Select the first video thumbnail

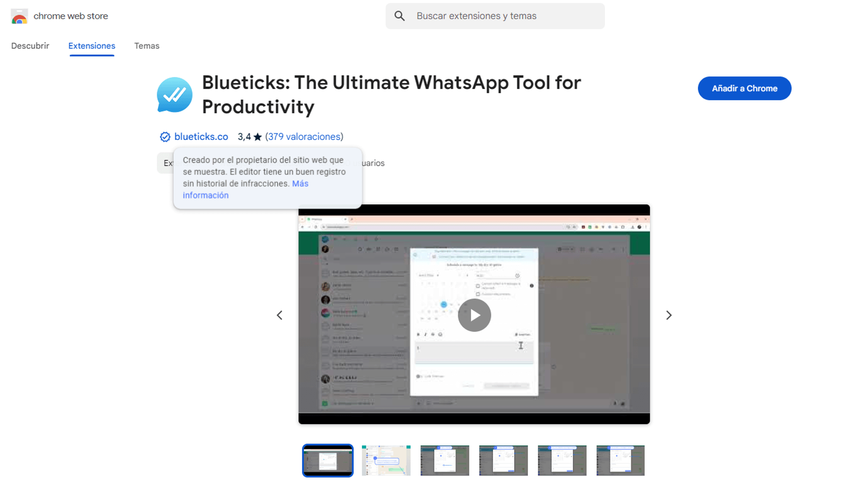point(328,460)
